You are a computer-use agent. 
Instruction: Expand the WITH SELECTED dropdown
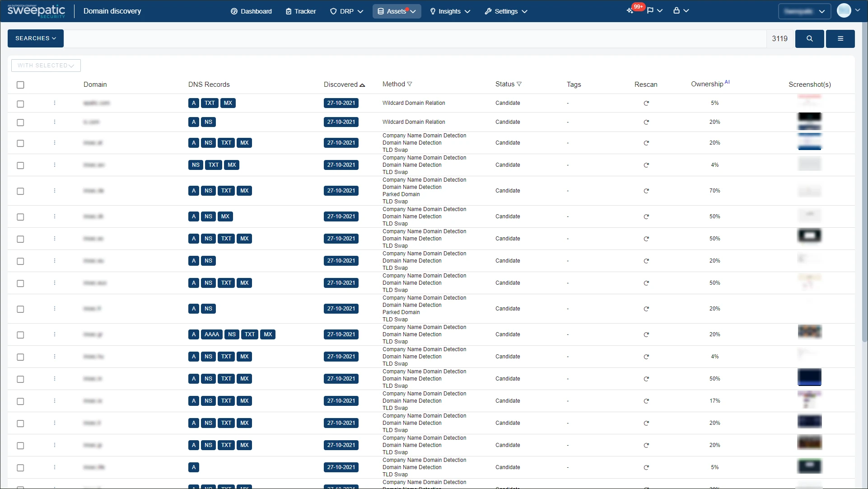[x=46, y=65]
